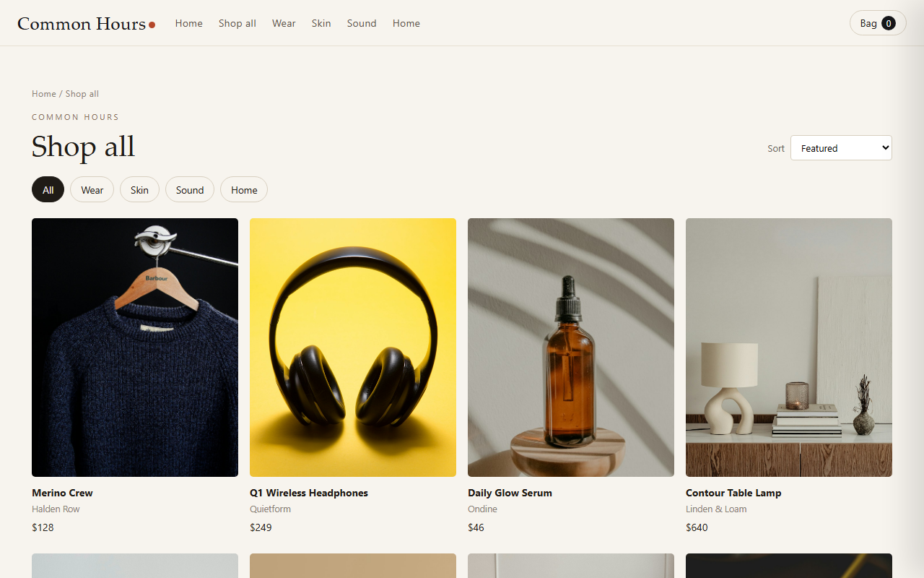The width and height of the screenshot is (924, 578).
Task: Open the black headphones product image
Action: [353, 348]
